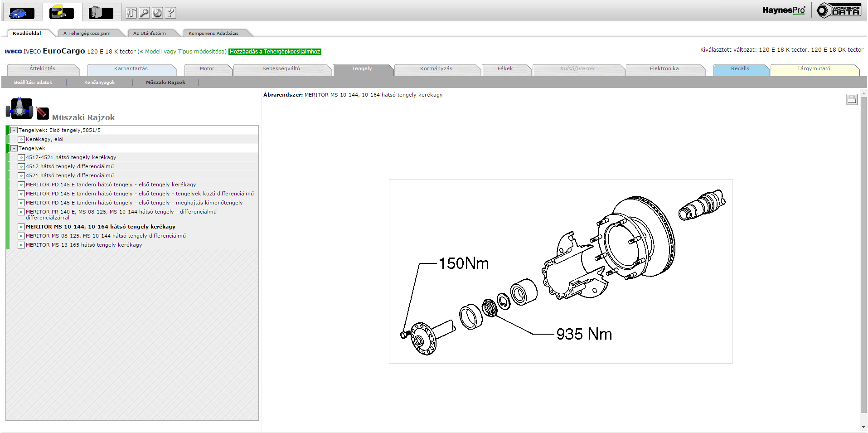Go to the 'Komponens Adatbázis' tab
The image size is (868, 433).
[x=213, y=34]
